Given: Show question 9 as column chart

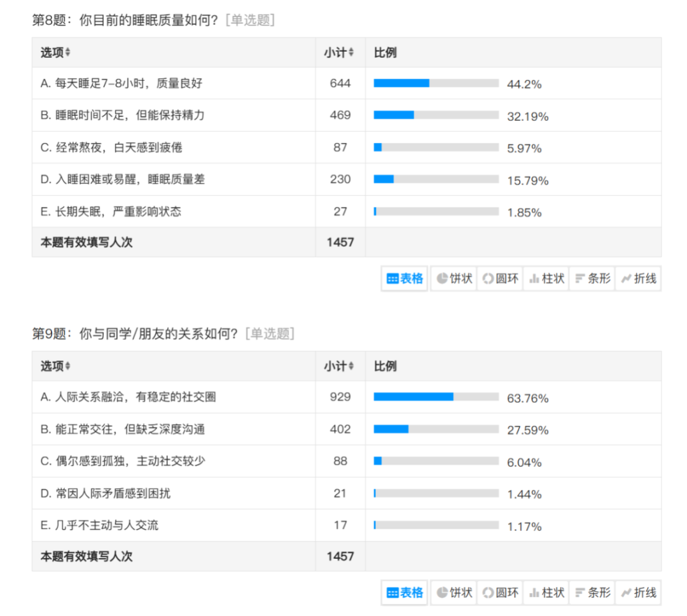Looking at the screenshot, I should click(x=546, y=592).
